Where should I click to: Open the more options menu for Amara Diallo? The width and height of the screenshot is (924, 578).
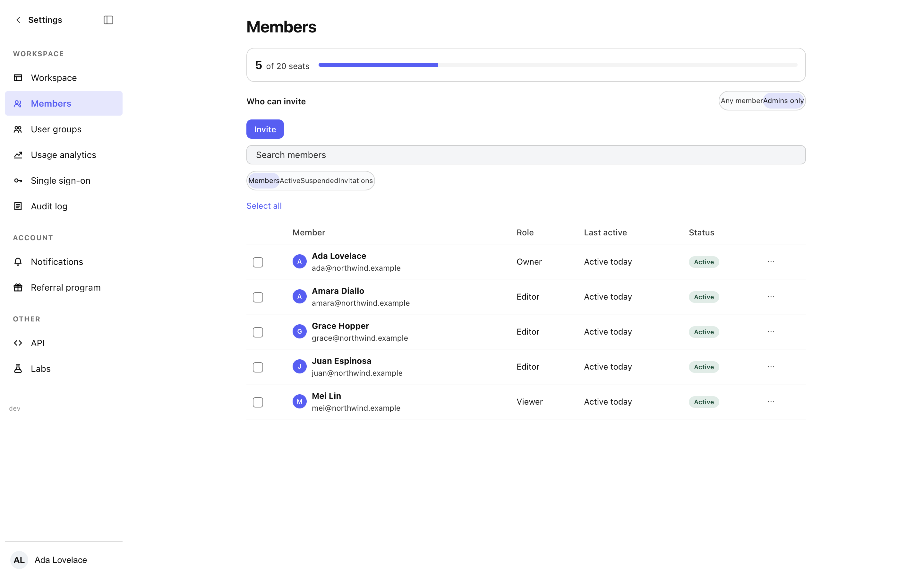click(x=771, y=297)
